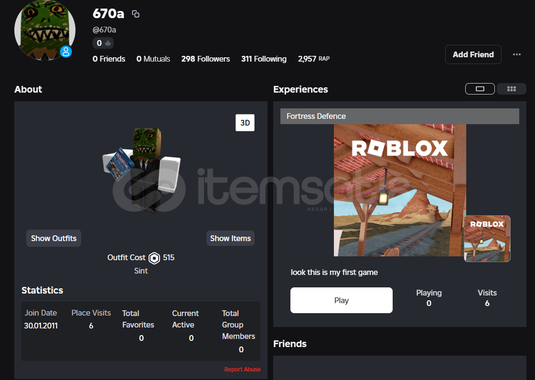Click the Friends section heading
Image resolution: width=535 pixels, height=380 pixels.
(x=290, y=344)
